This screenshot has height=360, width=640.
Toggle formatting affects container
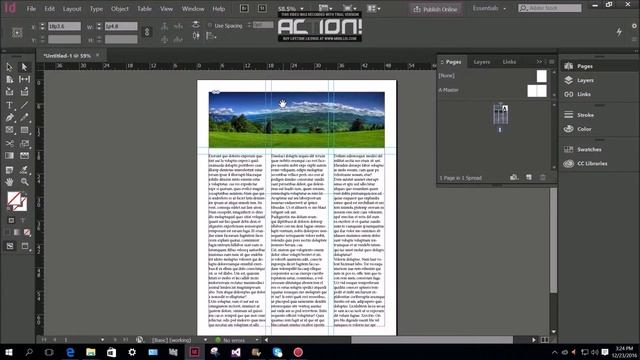(11, 220)
